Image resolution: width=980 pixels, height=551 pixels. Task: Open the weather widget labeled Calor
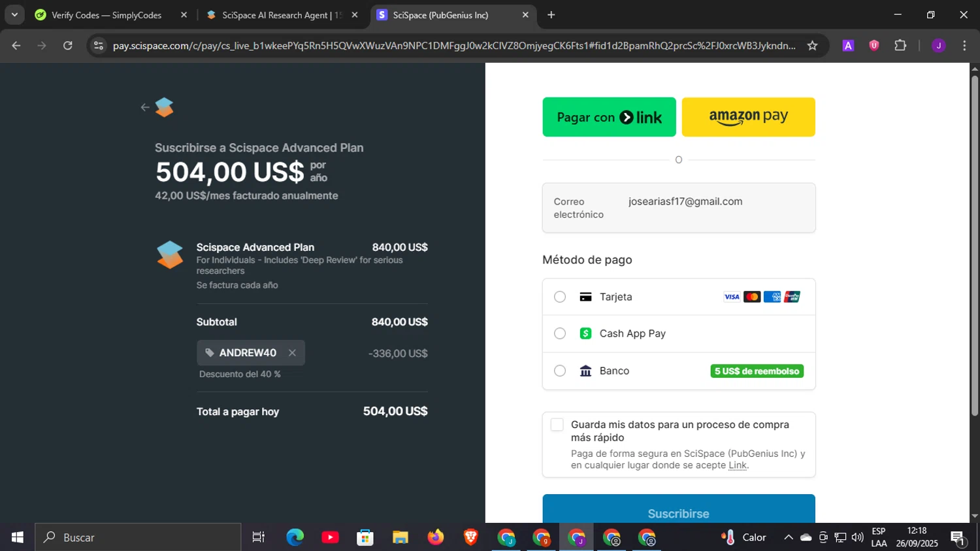click(x=744, y=537)
